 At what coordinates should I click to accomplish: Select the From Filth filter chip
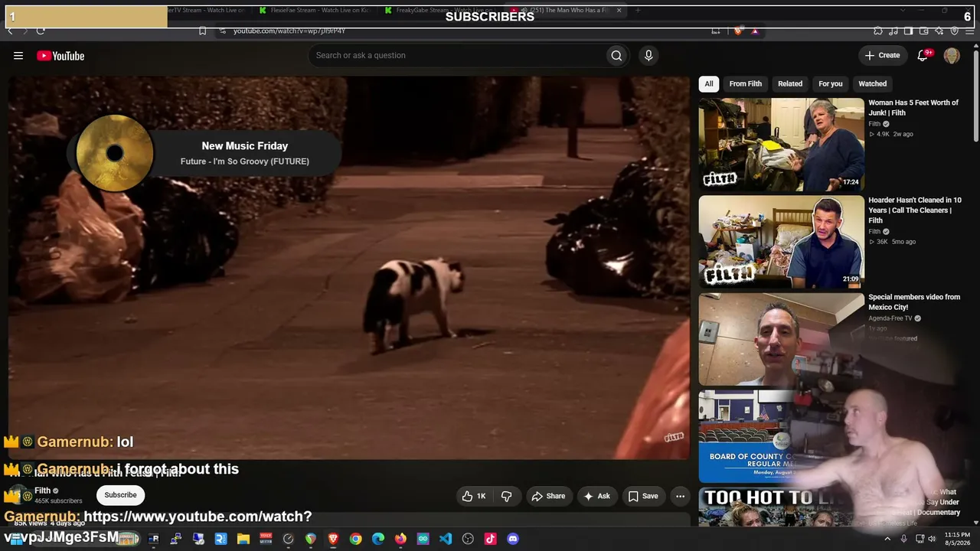point(746,83)
